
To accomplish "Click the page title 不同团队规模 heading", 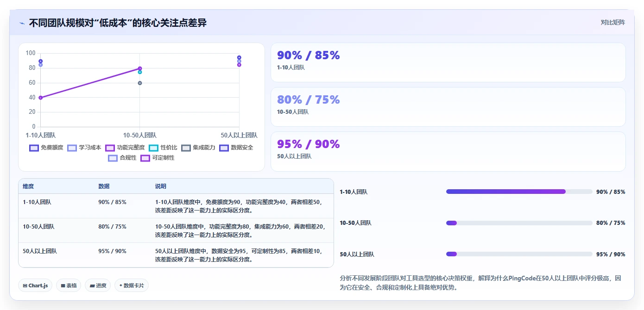I will [118, 23].
